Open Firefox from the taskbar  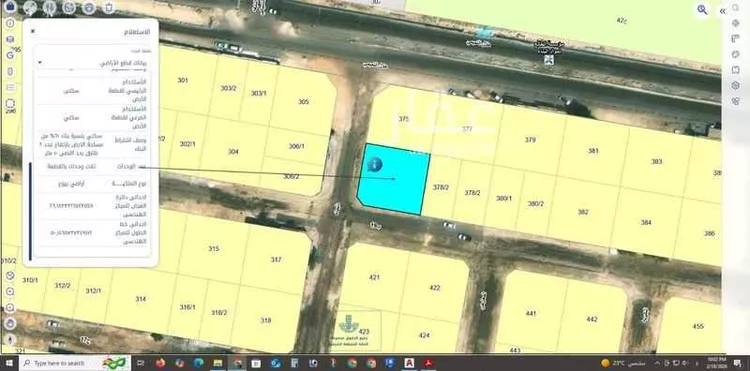click(160, 363)
